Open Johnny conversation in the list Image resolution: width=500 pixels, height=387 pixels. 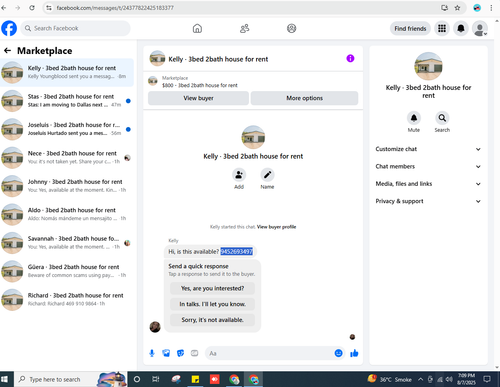(x=67, y=186)
